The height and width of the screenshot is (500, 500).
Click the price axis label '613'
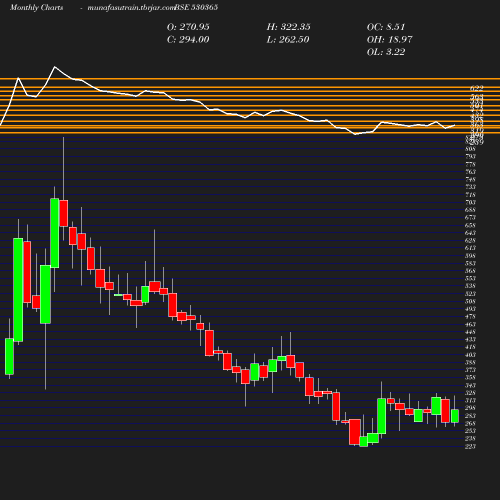tap(470, 248)
